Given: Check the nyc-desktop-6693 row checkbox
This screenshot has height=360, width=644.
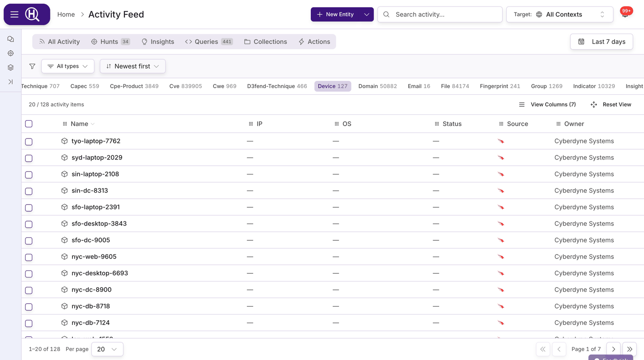Looking at the screenshot, I should 29,274.
